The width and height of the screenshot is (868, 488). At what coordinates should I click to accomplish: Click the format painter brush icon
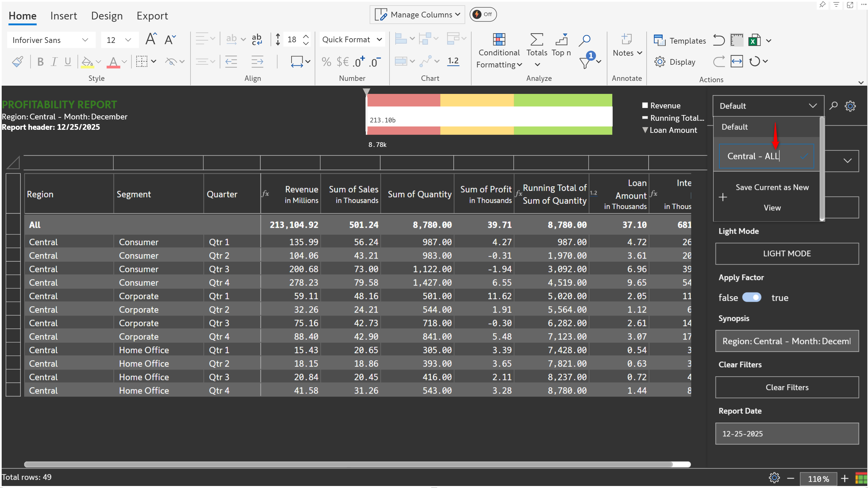pos(17,62)
